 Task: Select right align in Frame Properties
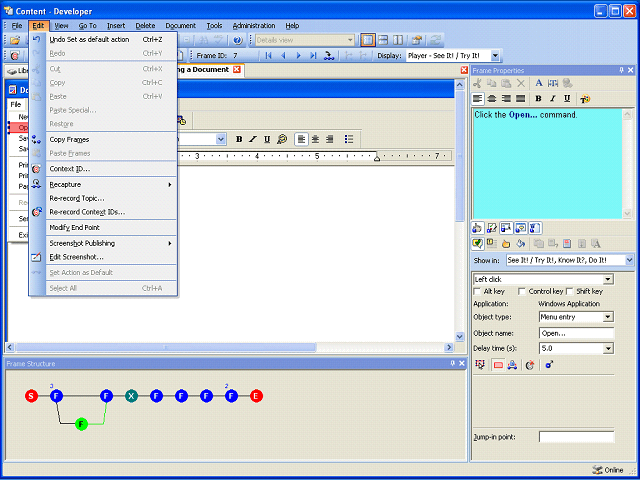click(x=506, y=98)
